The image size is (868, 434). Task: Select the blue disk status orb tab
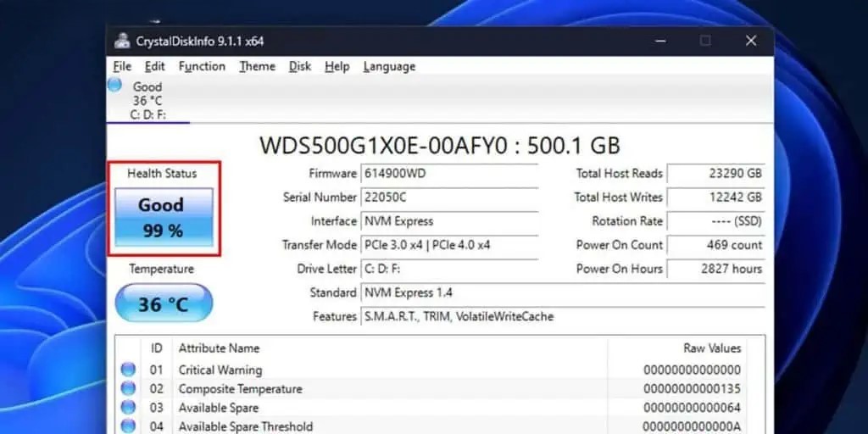coord(114,86)
